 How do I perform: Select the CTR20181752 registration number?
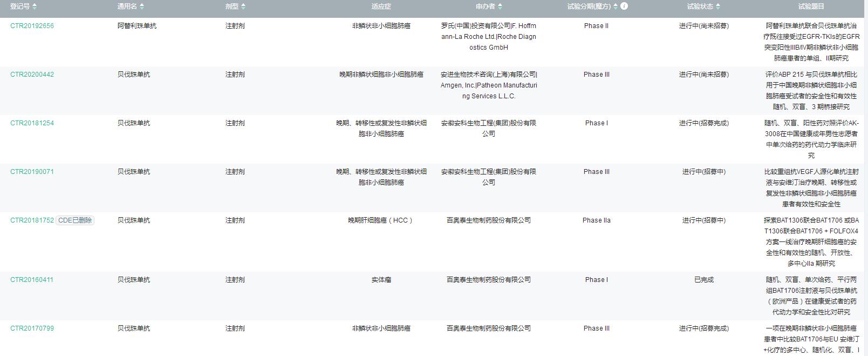point(32,220)
